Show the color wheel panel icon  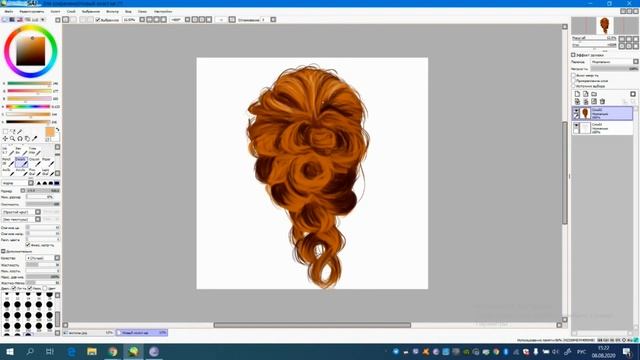[x=5, y=20]
